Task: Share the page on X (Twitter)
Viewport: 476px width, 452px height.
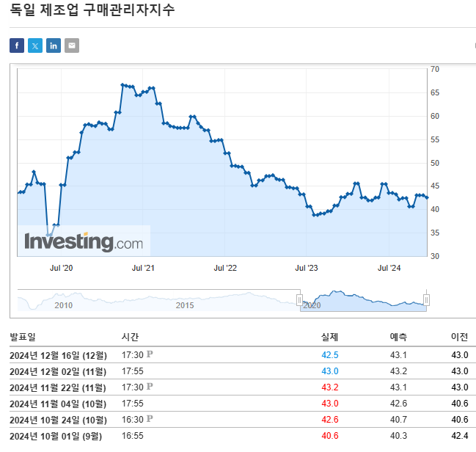Action: (35, 45)
